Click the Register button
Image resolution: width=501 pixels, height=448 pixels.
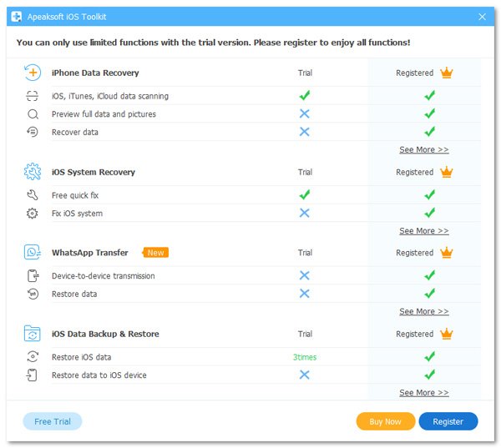pos(448,421)
